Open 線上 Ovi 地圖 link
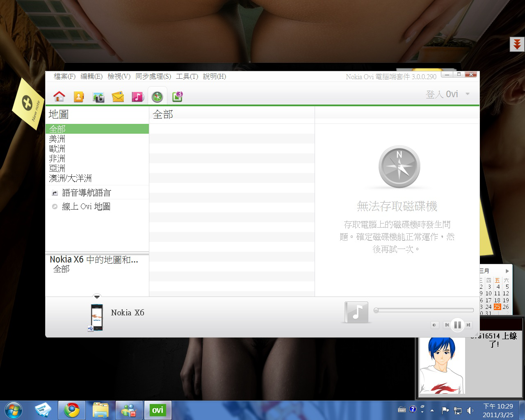The height and width of the screenshot is (420, 525). pos(86,206)
